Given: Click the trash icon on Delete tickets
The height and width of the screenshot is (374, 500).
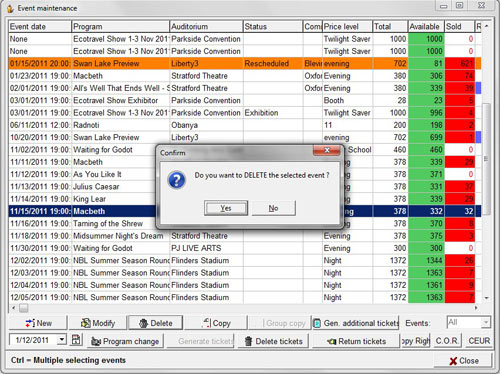Looking at the screenshot, I should tap(248, 341).
